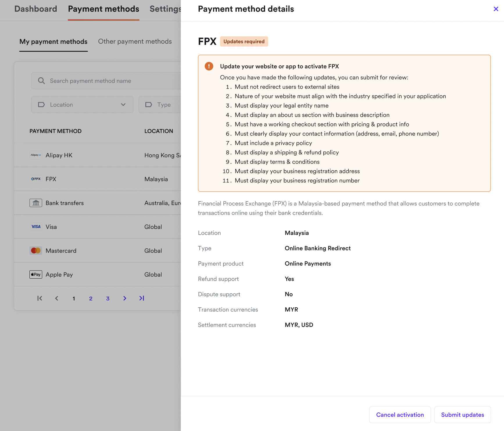Advance to next page with right chevron
This screenshot has height=431, width=504.
tap(124, 298)
